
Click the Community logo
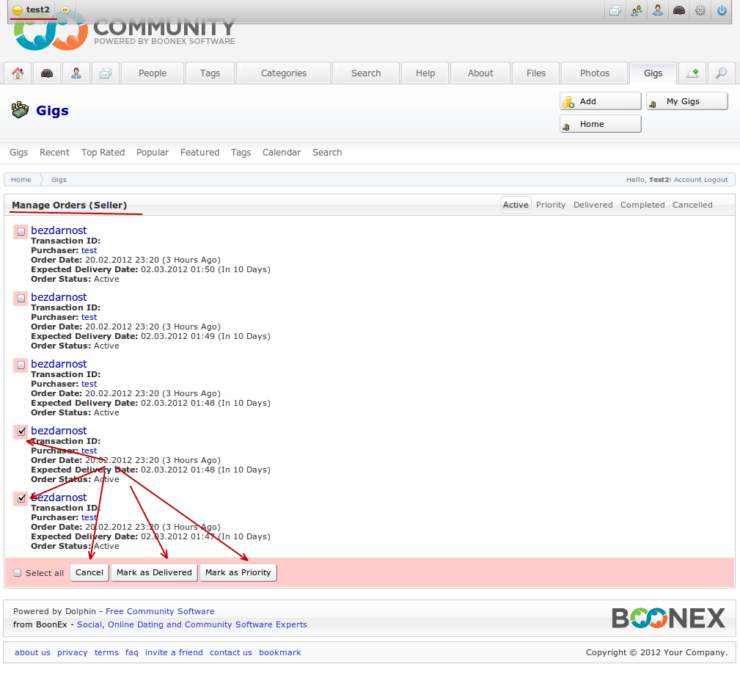point(125,32)
